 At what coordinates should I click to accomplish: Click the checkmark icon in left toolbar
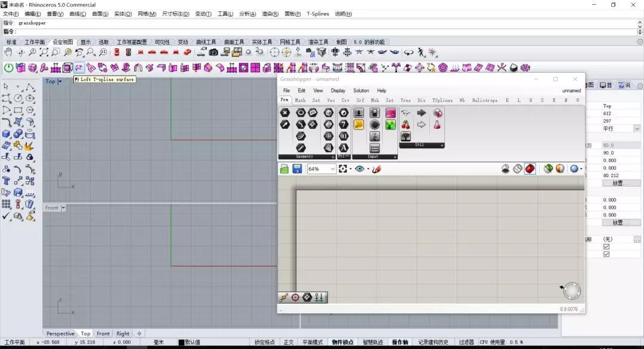tap(6, 216)
